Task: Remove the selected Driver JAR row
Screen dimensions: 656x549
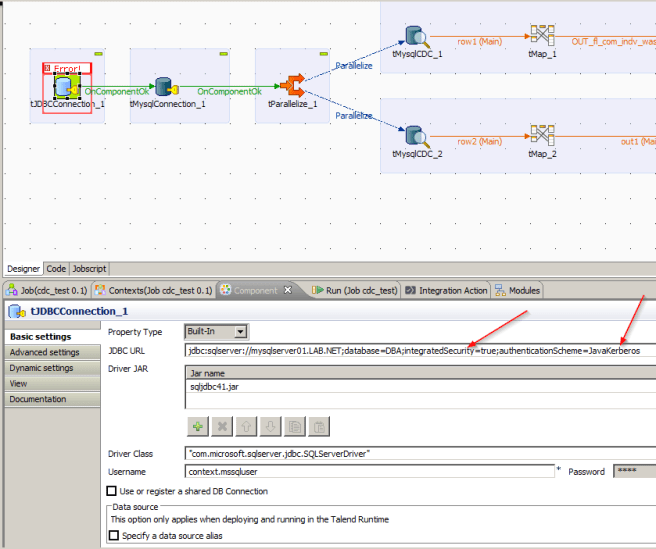Action: pyautogui.click(x=222, y=426)
